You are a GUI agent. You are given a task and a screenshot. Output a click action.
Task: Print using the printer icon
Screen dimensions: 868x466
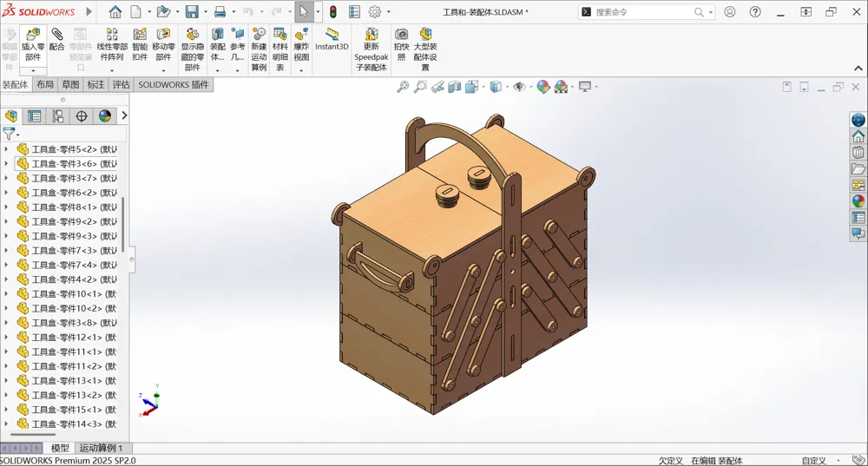pos(220,11)
